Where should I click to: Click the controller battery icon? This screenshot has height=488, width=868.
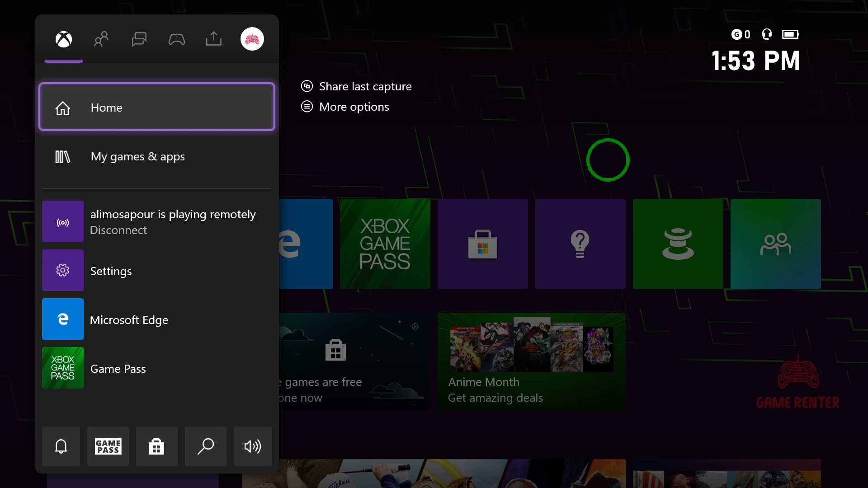791,34
